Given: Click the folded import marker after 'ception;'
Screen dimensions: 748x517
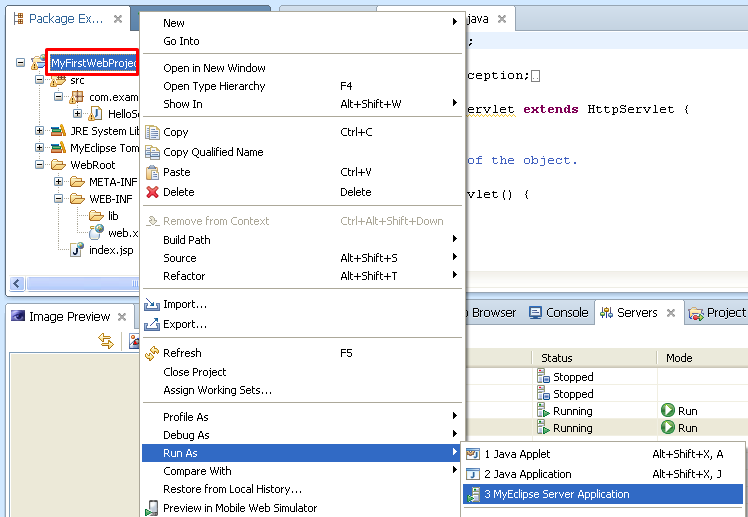Looking at the screenshot, I should [x=536, y=76].
